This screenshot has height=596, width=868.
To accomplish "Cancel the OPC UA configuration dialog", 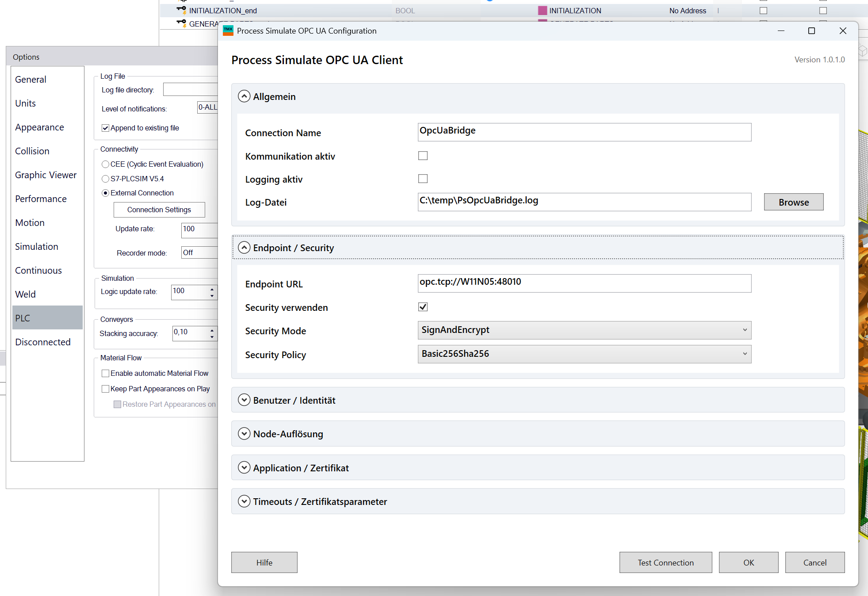I will (815, 562).
